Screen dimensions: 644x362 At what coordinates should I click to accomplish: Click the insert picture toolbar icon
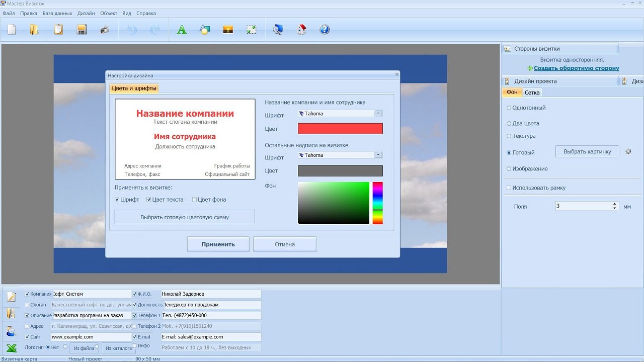228,30
